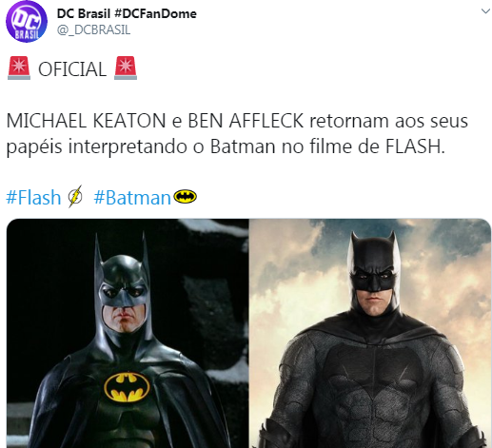Open the right Batman photo with cloudy sky
492x448 pixels.
(370, 333)
